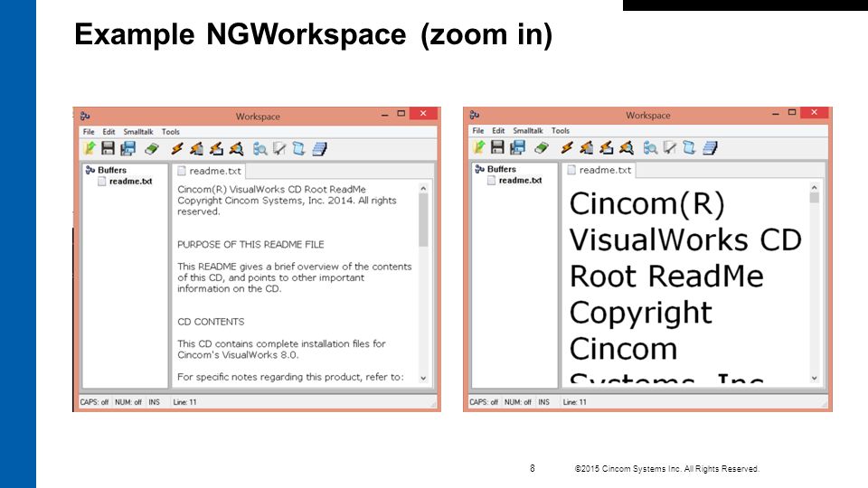The height and width of the screenshot is (488, 868).
Task: Click 'CAPS: off' in left window status bar
Action: pos(94,402)
